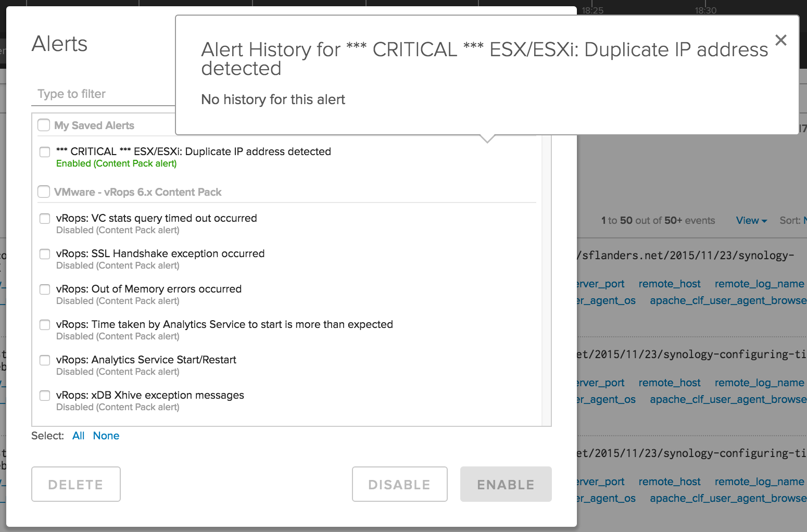The height and width of the screenshot is (532, 807).
Task: Open vRops Time taken by Analytics Service alert
Action: coord(224,324)
